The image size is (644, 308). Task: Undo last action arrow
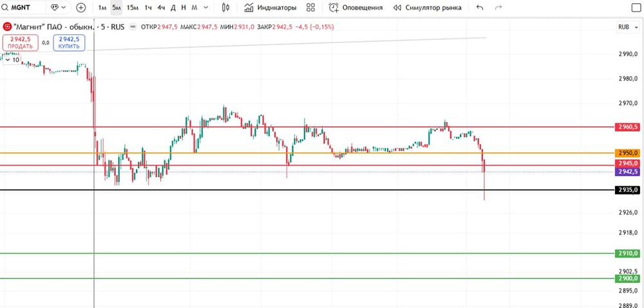click(x=480, y=7)
